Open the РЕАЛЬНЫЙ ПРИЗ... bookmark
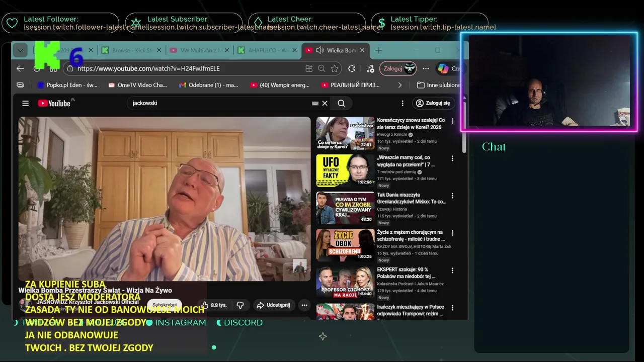 pyautogui.click(x=350, y=85)
